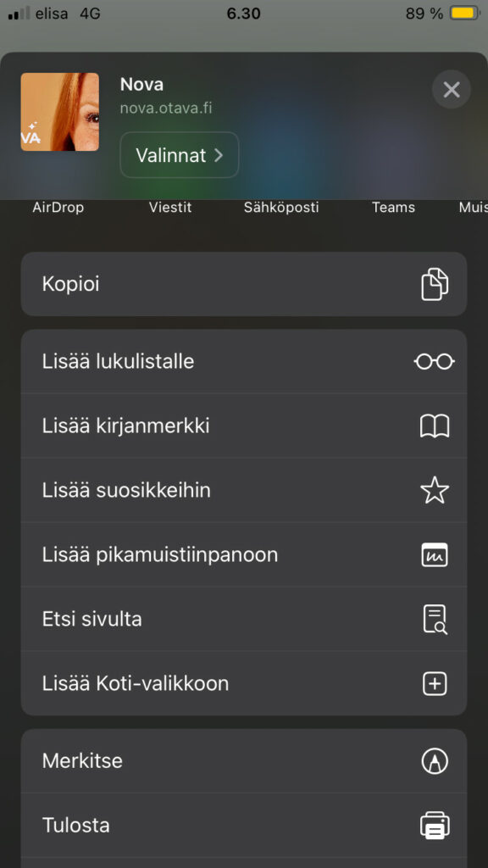Choose Etsi sivulta option
This screenshot has height=868, width=488.
244,619
